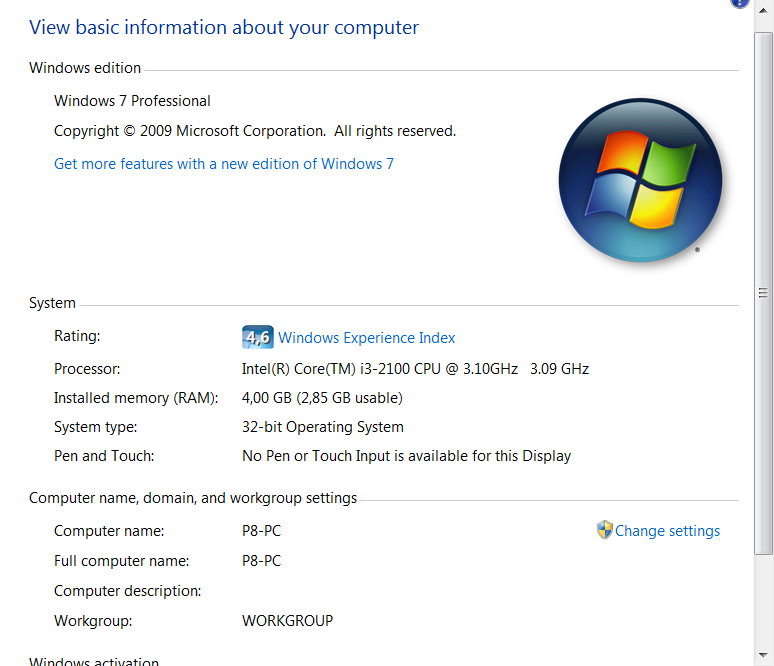Click the vertical scrollbar thumb
Viewport: 774px width, 666px height.
point(763,293)
